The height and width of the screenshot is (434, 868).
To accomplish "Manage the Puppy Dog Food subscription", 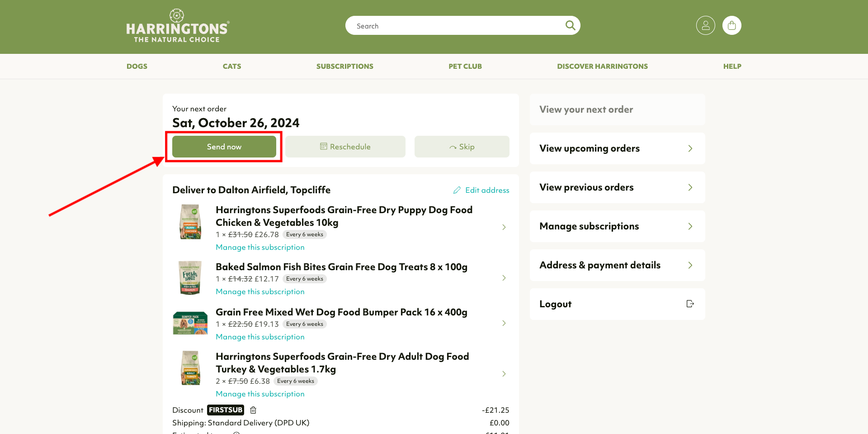I will (x=260, y=247).
